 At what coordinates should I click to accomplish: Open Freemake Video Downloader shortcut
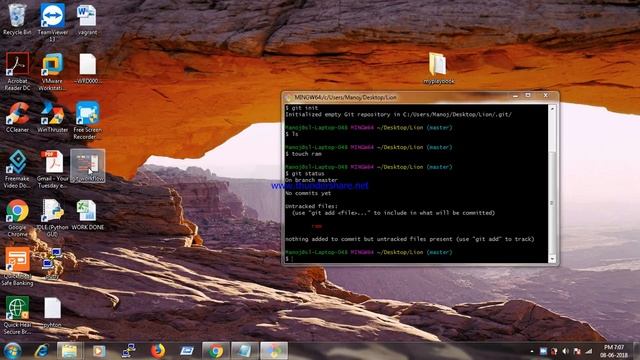click(x=17, y=169)
